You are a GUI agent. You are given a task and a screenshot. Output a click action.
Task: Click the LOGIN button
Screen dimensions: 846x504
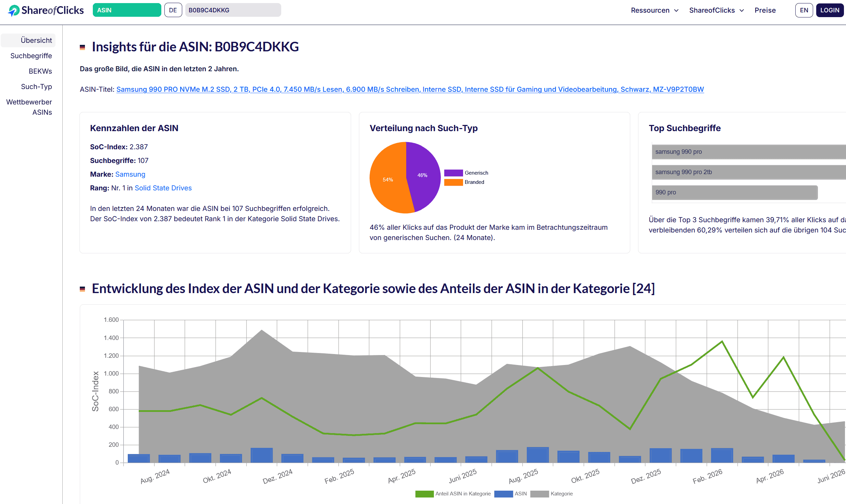point(830,10)
